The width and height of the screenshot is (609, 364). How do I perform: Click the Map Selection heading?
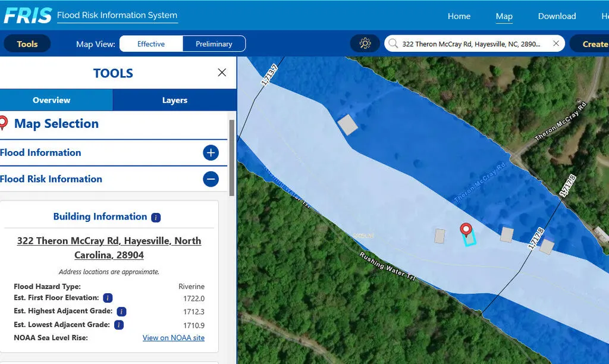[56, 124]
